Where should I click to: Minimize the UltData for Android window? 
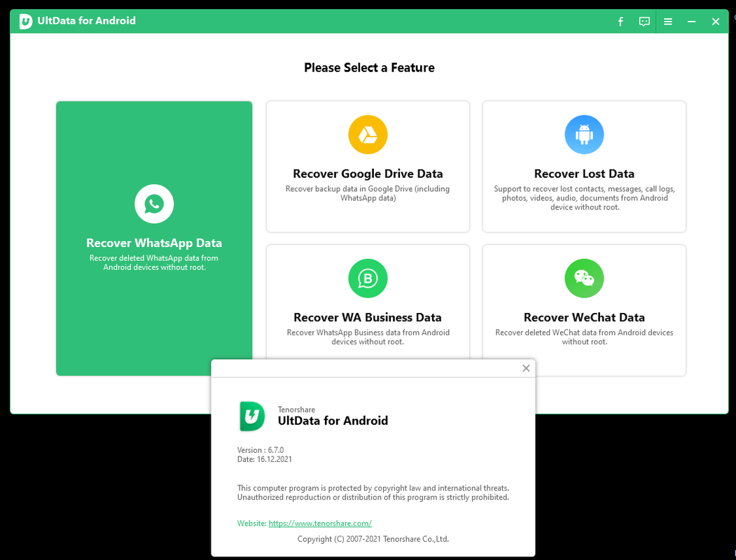691,22
